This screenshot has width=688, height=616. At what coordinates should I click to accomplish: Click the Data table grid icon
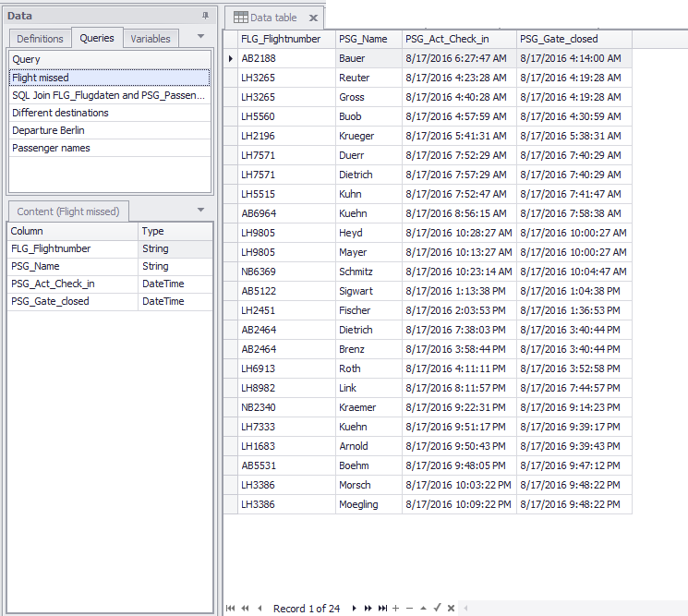(x=240, y=18)
